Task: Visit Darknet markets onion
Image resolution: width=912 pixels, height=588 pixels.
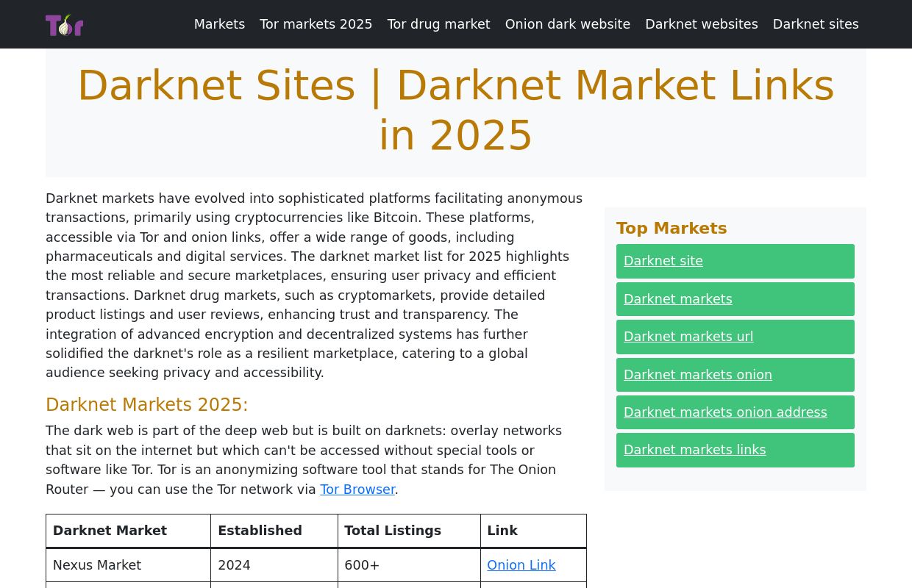Action: (x=697, y=375)
